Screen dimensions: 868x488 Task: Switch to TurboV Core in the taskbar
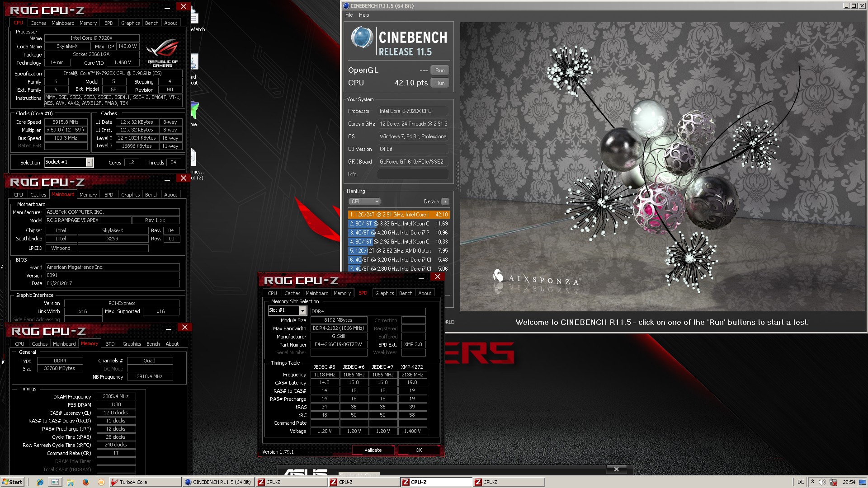(x=145, y=482)
